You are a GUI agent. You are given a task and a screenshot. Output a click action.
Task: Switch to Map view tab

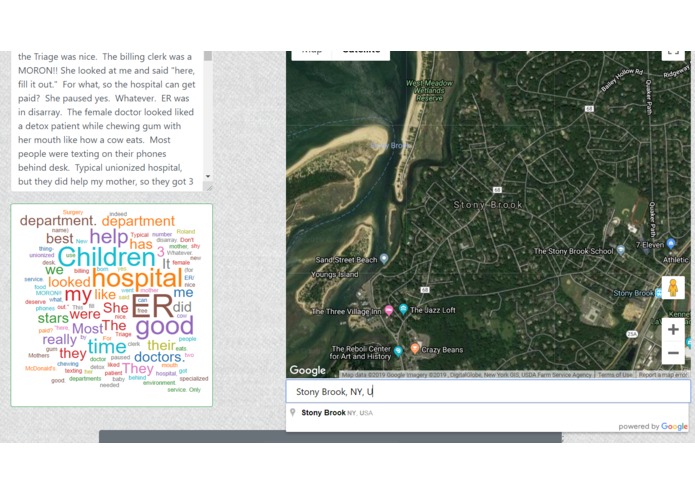click(312, 53)
